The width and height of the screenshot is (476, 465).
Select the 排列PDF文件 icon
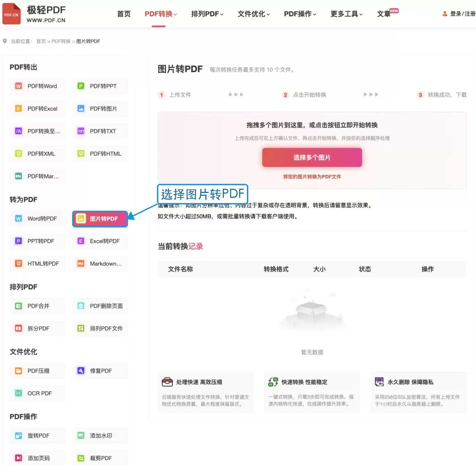(81, 328)
